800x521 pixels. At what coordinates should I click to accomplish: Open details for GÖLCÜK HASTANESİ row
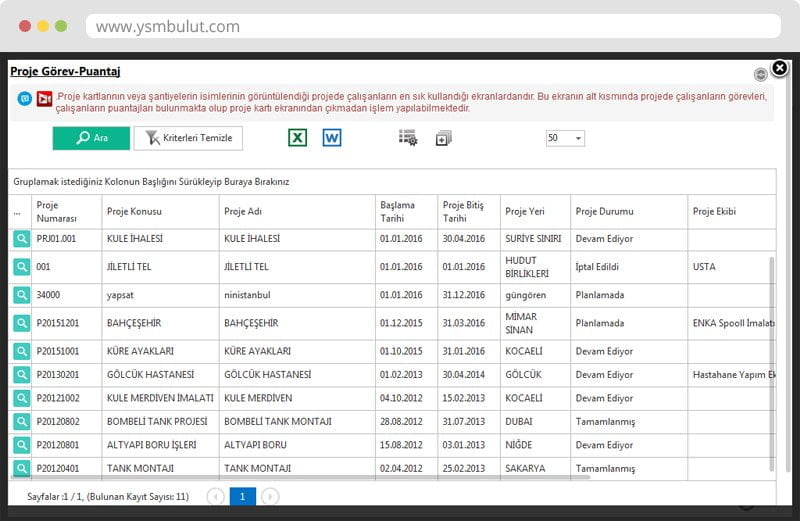tap(21, 374)
